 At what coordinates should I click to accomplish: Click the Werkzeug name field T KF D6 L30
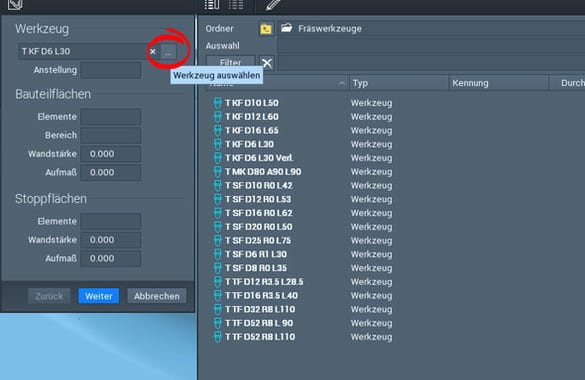(x=83, y=51)
